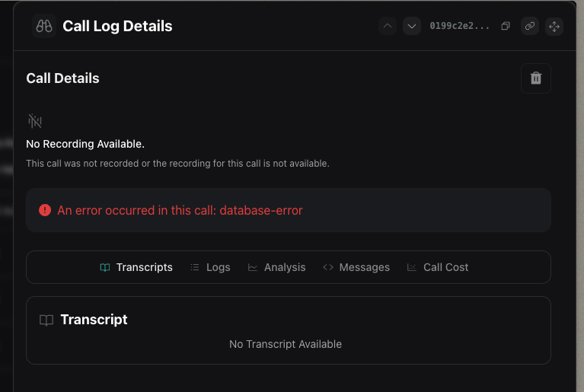Copy the call ID with the copy icon
The image size is (584, 392).
[506, 26]
